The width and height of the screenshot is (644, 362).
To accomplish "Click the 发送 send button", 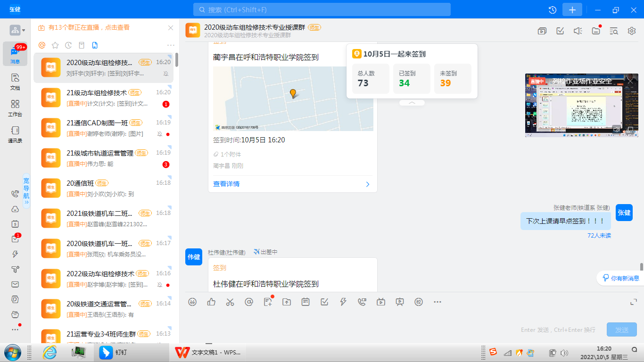I will click(622, 329).
